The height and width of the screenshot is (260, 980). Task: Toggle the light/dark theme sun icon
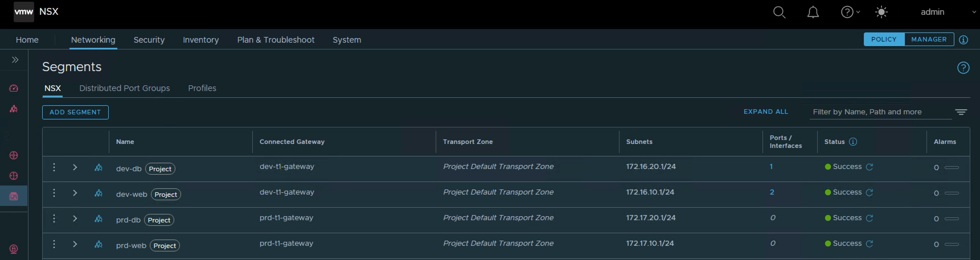[881, 12]
